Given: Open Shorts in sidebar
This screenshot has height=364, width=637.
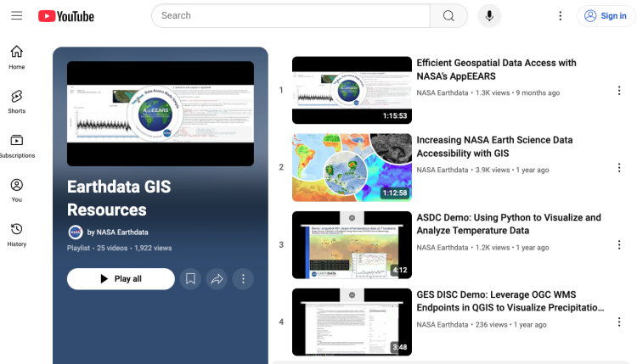Looking at the screenshot, I should 17,102.
